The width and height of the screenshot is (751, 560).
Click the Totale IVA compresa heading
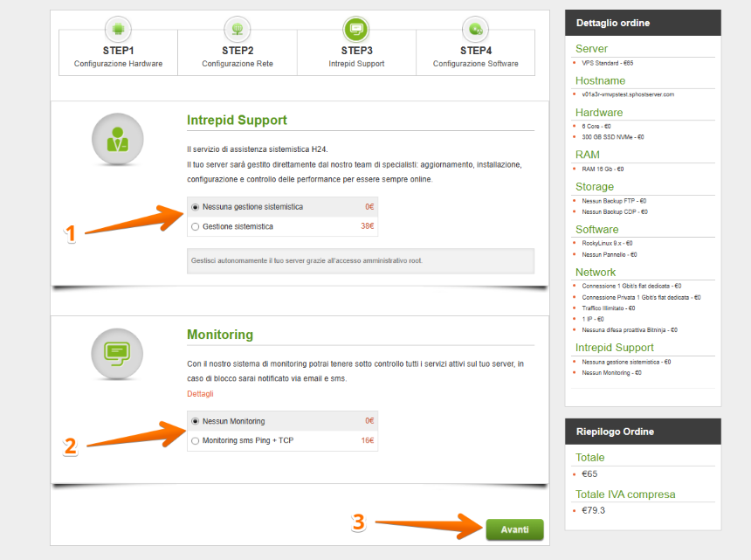624,494
